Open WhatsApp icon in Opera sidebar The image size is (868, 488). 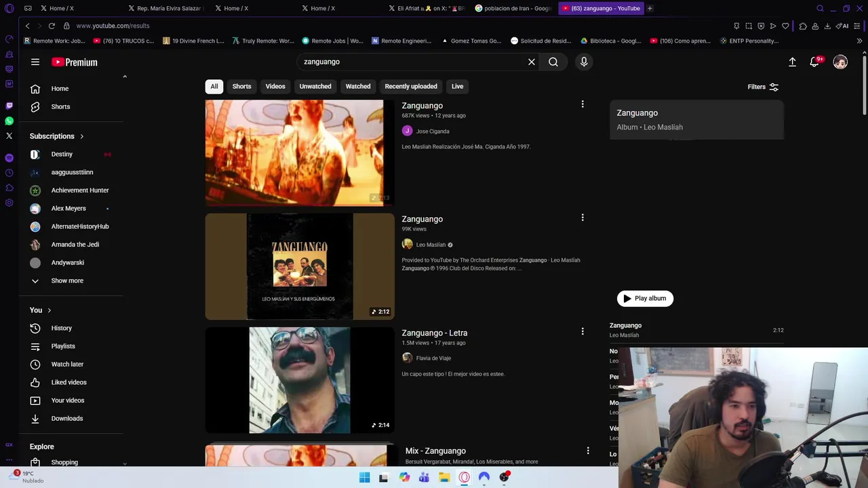tap(9, 121)
